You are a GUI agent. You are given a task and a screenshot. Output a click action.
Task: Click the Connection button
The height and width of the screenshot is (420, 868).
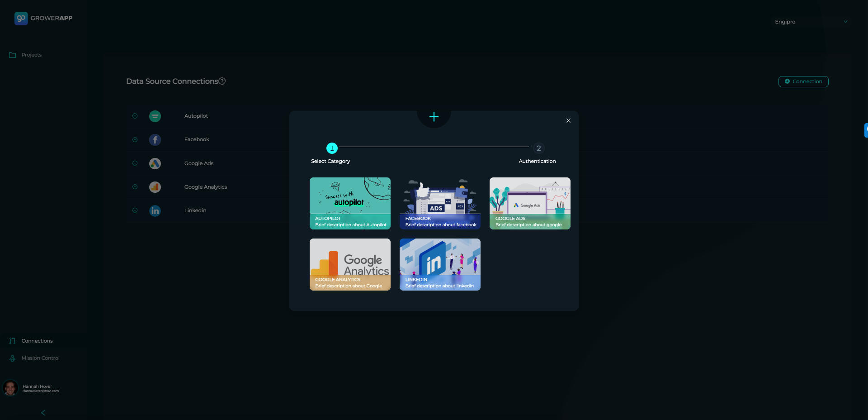tap(803, 81)
